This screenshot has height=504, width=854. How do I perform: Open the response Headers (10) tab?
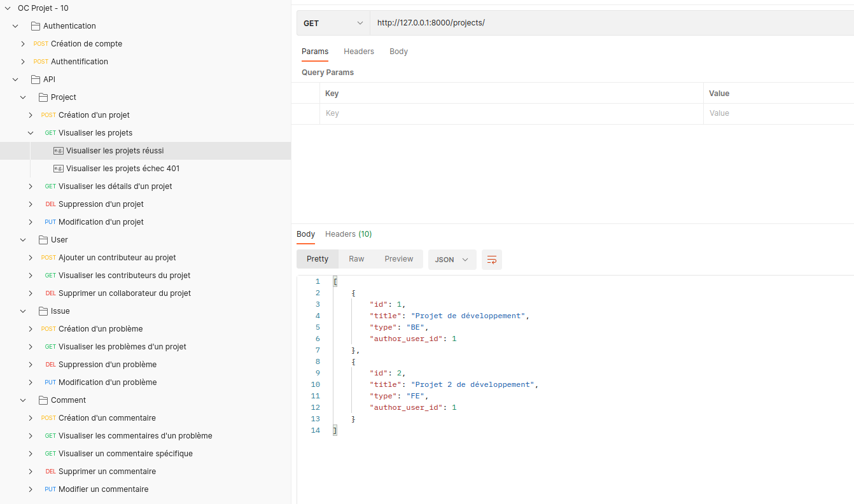tap(348, 234)
